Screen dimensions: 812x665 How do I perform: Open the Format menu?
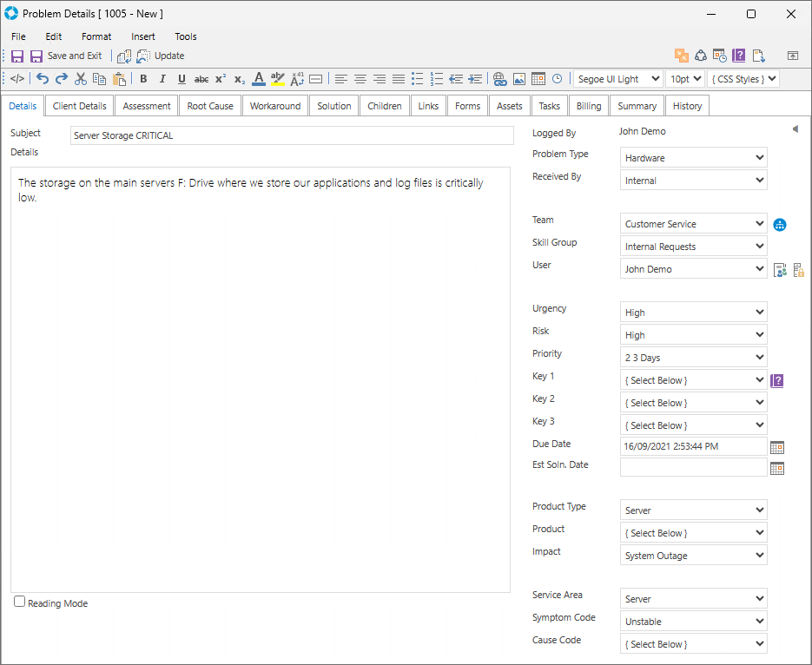point(96,36)
